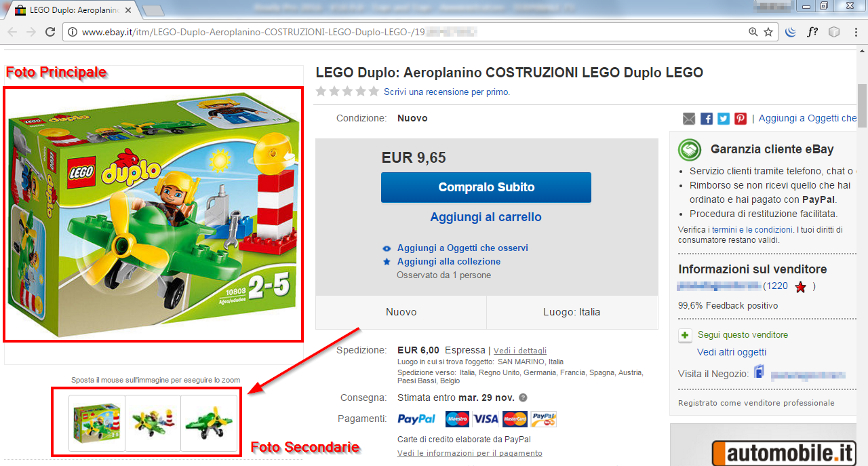Click Compralo Subito button

[x=486, y=187]
